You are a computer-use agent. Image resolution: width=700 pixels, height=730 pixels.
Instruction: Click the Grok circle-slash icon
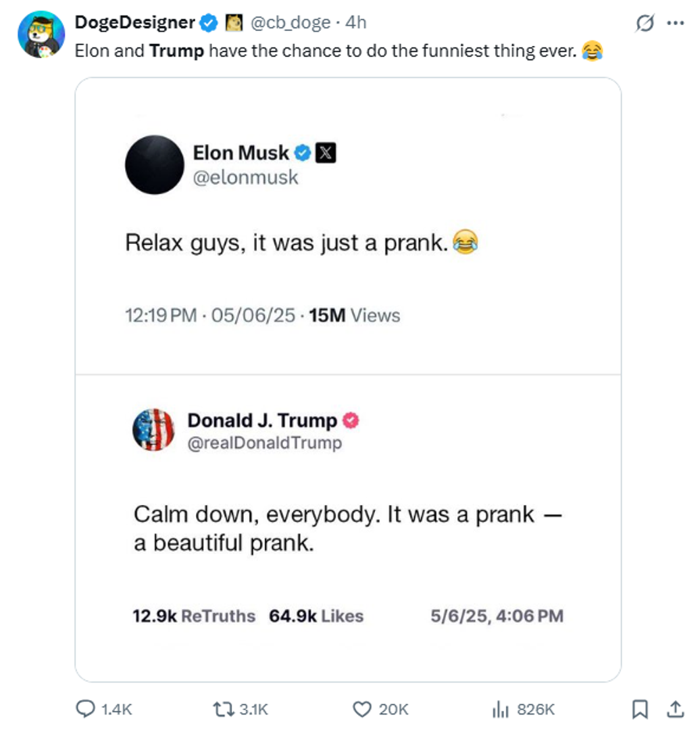[645, 23]
